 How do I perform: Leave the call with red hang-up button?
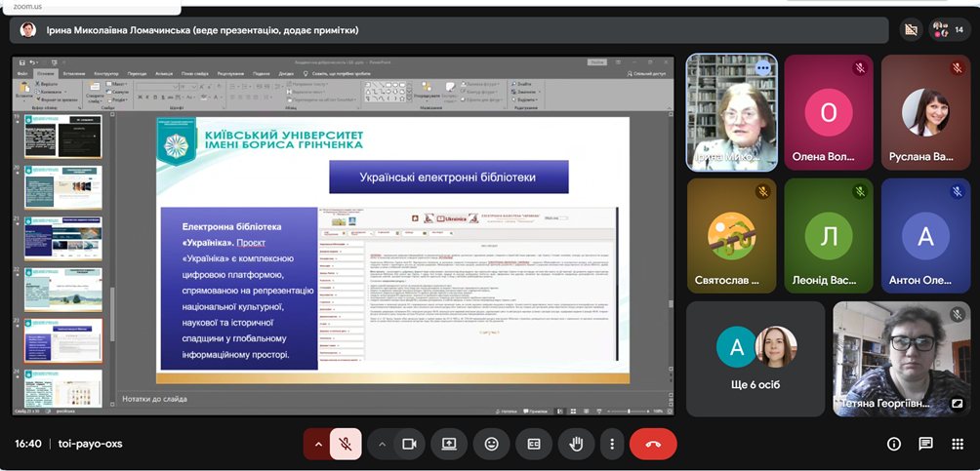[x=653, y=444]
